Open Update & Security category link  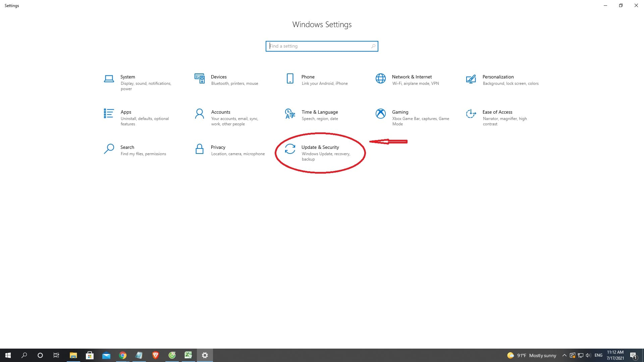tap(320, 147)
